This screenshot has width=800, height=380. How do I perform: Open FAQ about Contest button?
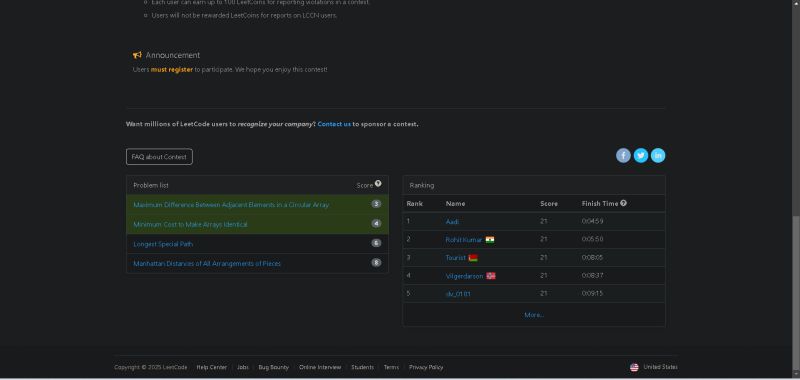pyautogui.click(x=159, y=157)
